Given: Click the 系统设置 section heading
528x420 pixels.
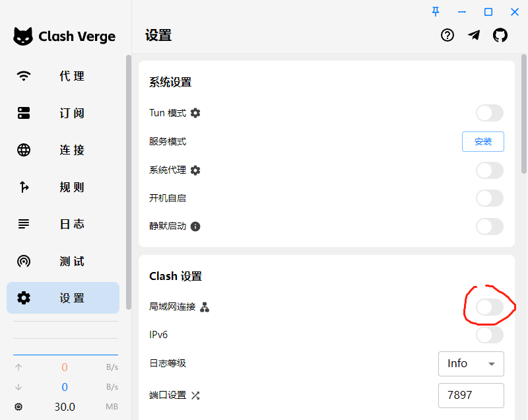Looking at the screenshot, I should 170,82.
